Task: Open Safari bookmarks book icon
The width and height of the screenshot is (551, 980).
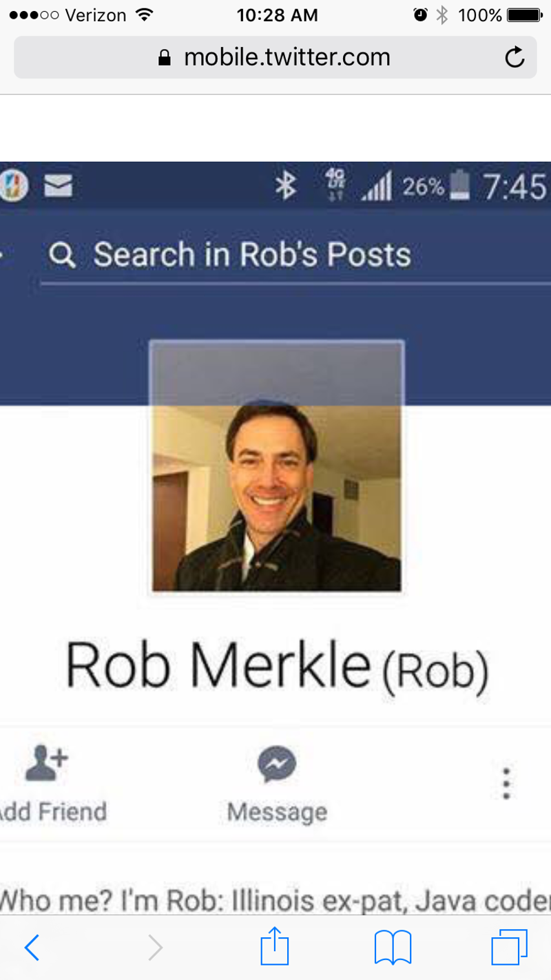Action: pos(393,948)
